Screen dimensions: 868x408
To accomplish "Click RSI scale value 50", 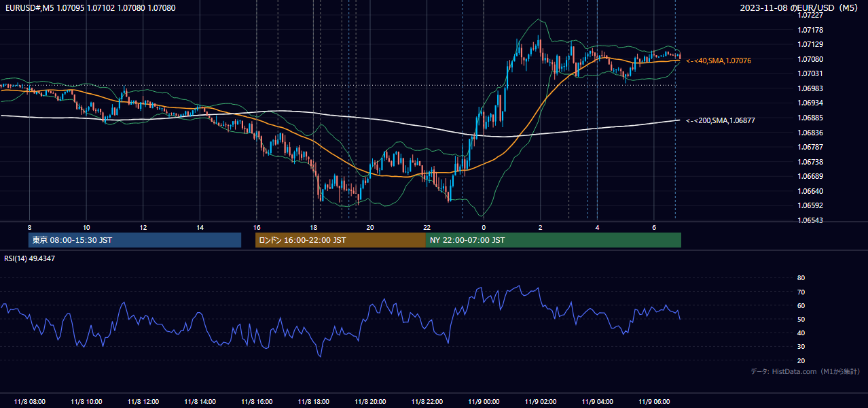I will coord(801,319).
